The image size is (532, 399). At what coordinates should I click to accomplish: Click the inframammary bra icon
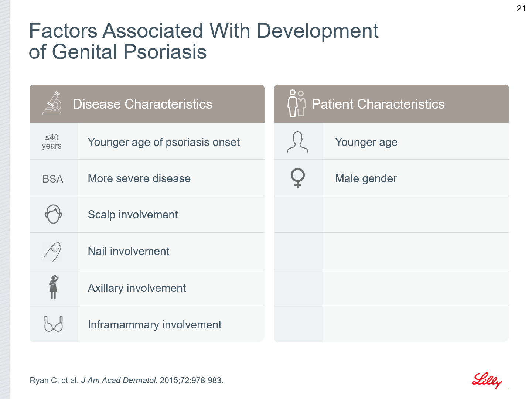(x=54, y=324)
